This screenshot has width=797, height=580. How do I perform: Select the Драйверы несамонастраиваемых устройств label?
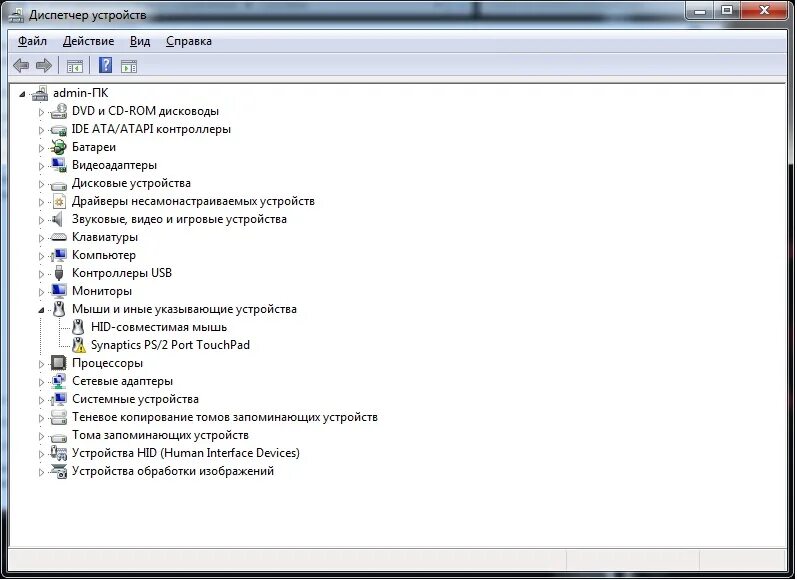pyautogui.click(x=193, y=201)
